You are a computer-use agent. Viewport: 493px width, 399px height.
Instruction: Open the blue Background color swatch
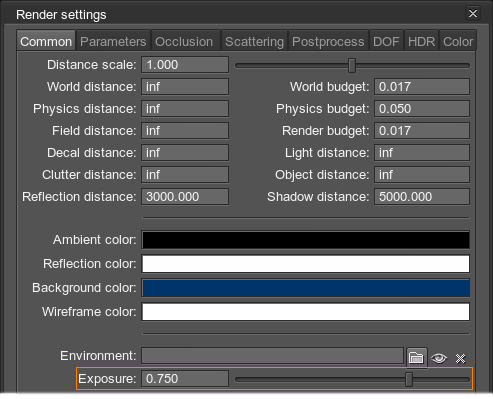(x=306, y=288)
